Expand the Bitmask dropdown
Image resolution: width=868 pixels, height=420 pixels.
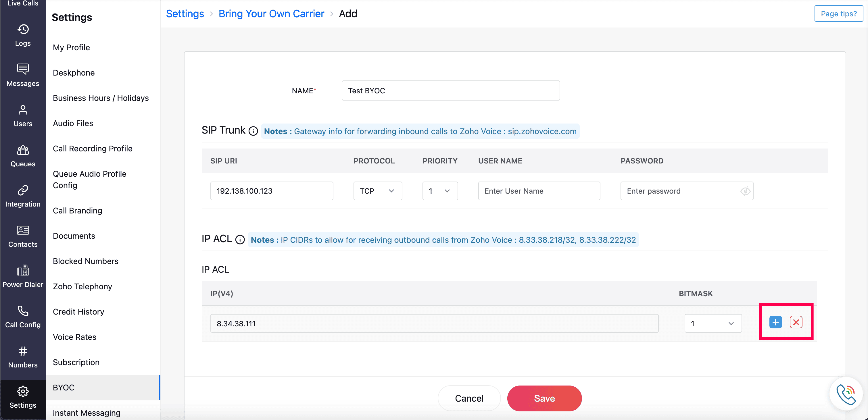(x=713, y=323)
